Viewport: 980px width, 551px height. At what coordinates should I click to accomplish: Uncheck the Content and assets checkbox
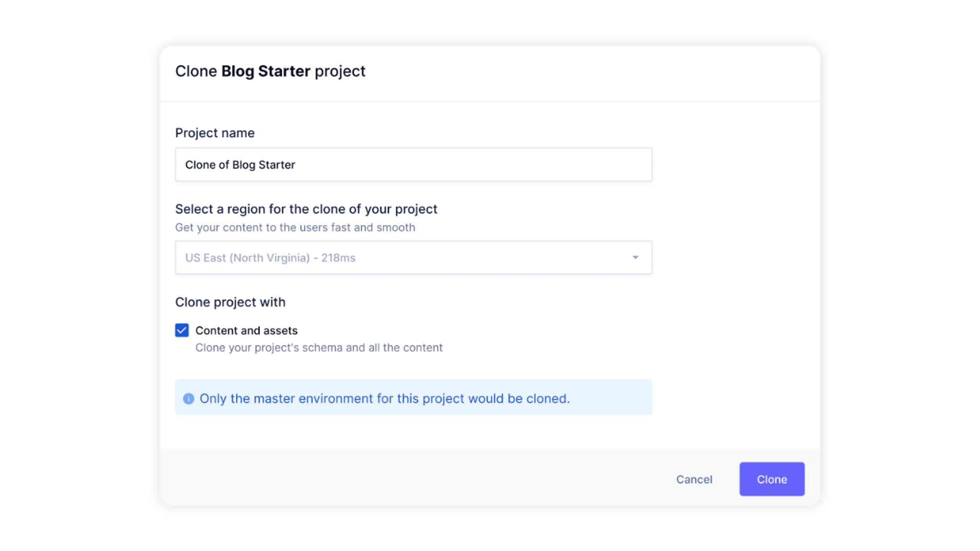click(182, 331)
